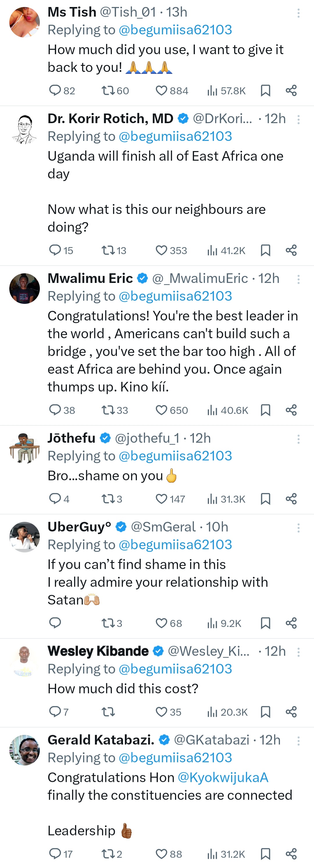
Task: Open Dr. Korir Rotich's profile picture
Action: (x=24, y=130)
